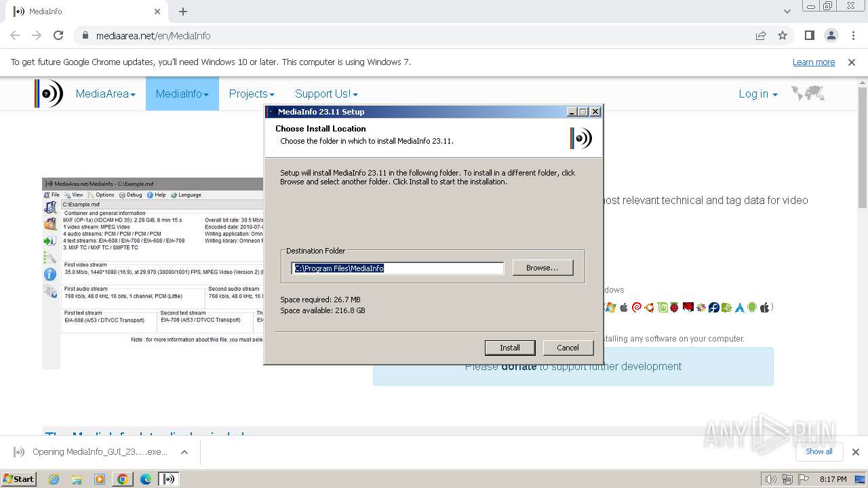Image resolution: width=868 pixels, height=488 pixels.
Task: Click the MediaInfo example screenshot thumbnail
Action: click(153, 273)
